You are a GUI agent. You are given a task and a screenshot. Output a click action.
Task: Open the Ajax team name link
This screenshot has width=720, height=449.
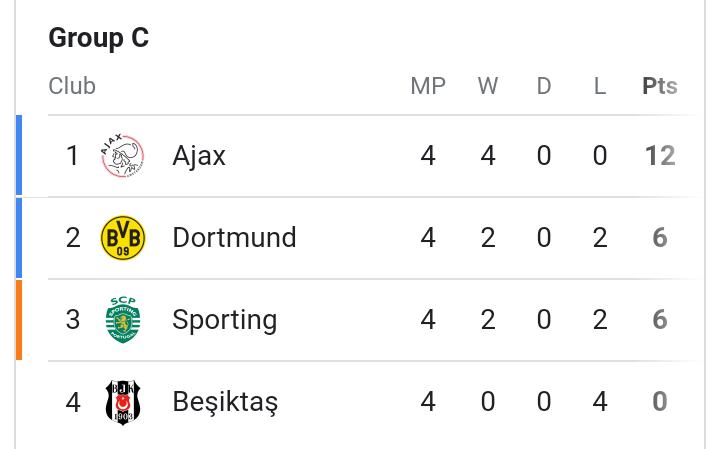coord(199,156)
